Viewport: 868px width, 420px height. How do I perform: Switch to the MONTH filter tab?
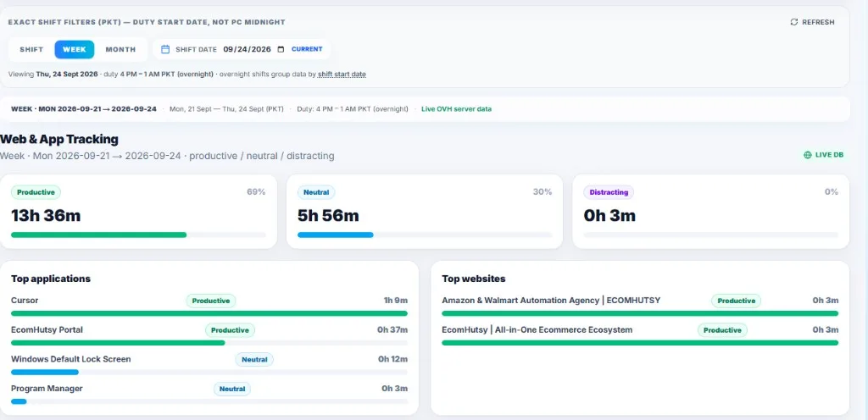[x=120, y=49]
